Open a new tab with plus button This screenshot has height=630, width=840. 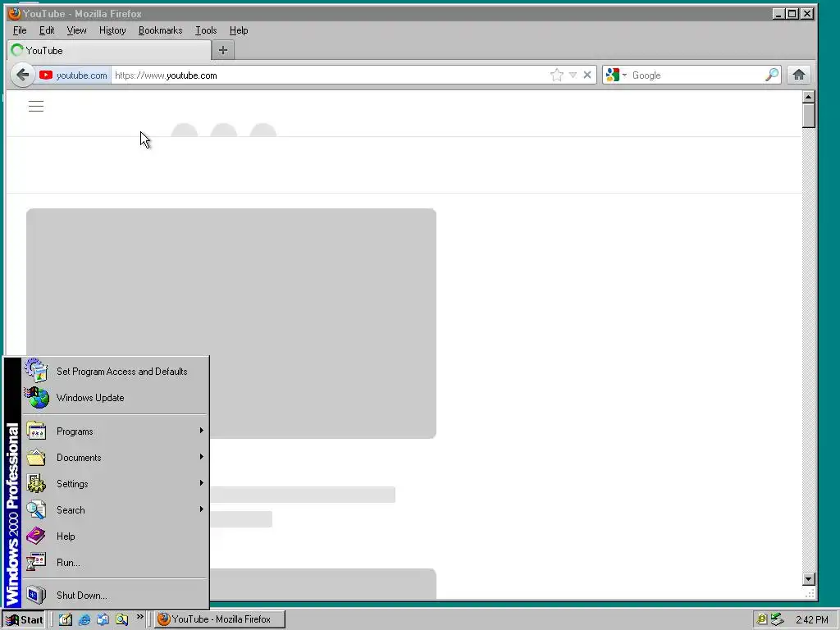[x=223, y=50]
